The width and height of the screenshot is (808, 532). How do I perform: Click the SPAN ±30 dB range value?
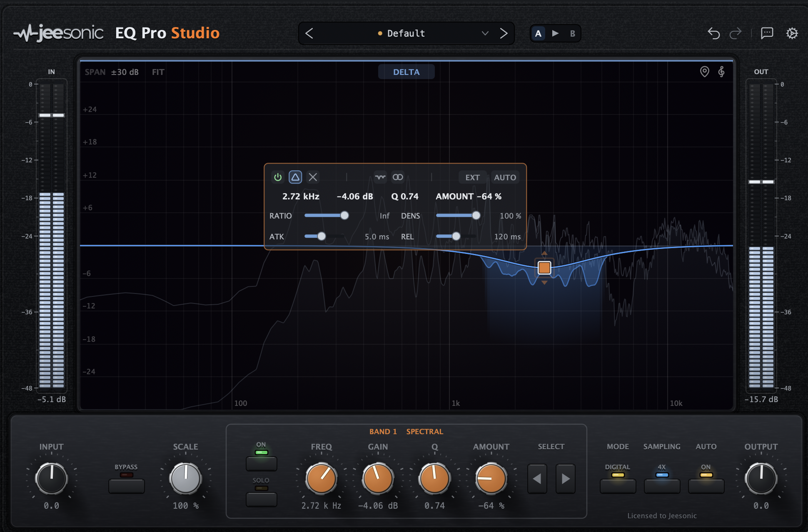tap(125, 72)
